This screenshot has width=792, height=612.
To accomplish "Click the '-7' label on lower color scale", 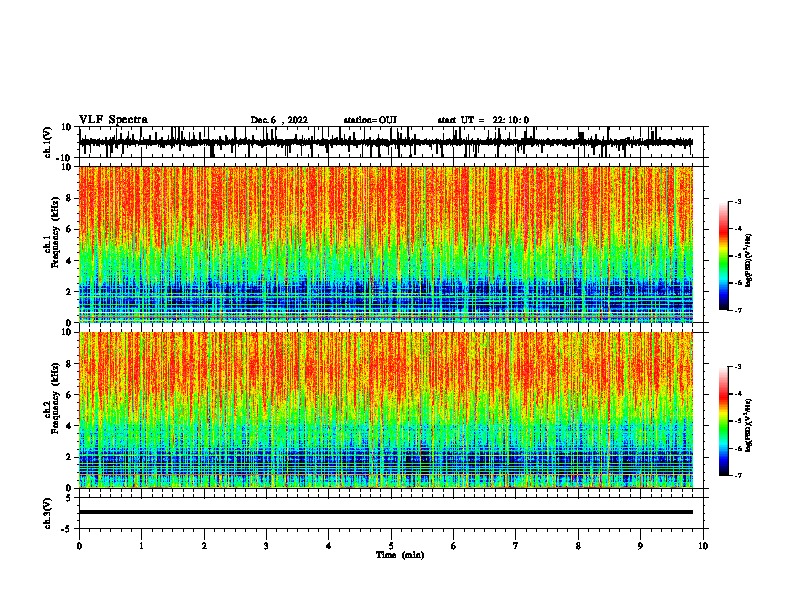I will coord(738,475).
